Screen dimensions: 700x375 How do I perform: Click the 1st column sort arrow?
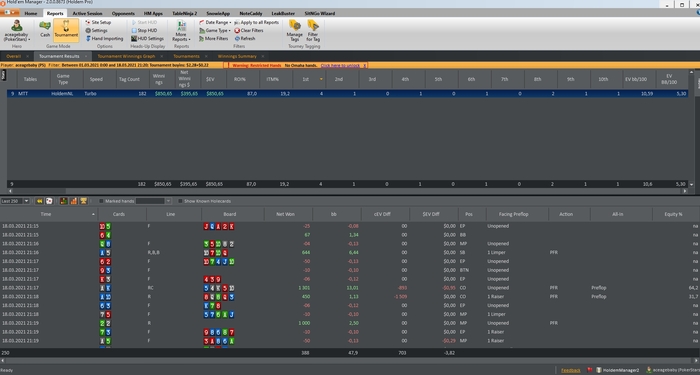tap(321, 79)
